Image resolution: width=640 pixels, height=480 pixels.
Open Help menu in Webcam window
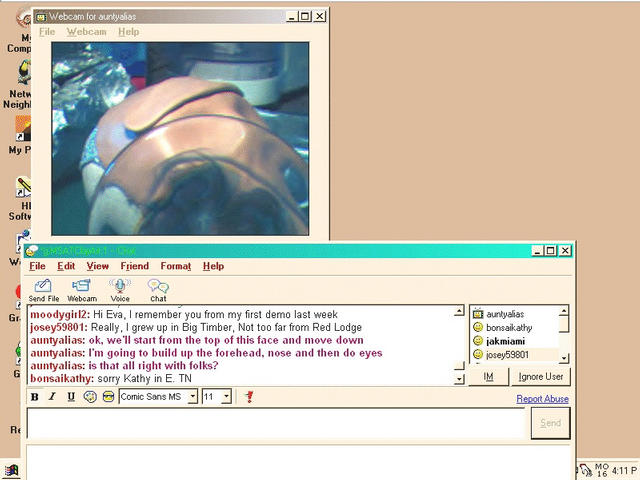click(129, 32)
